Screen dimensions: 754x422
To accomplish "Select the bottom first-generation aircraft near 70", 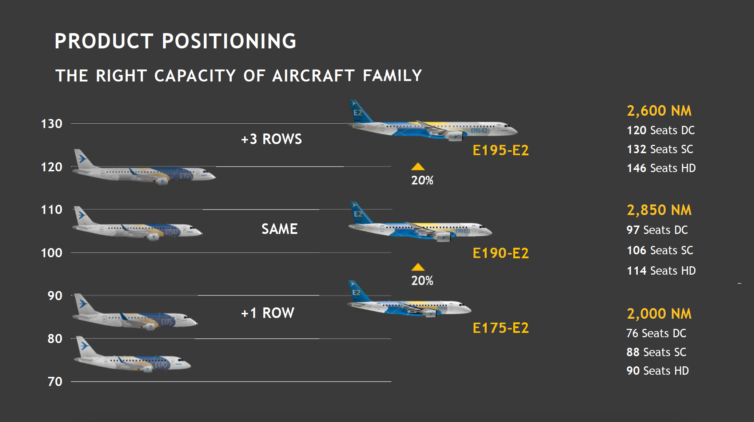I will [x=132, y=355].
